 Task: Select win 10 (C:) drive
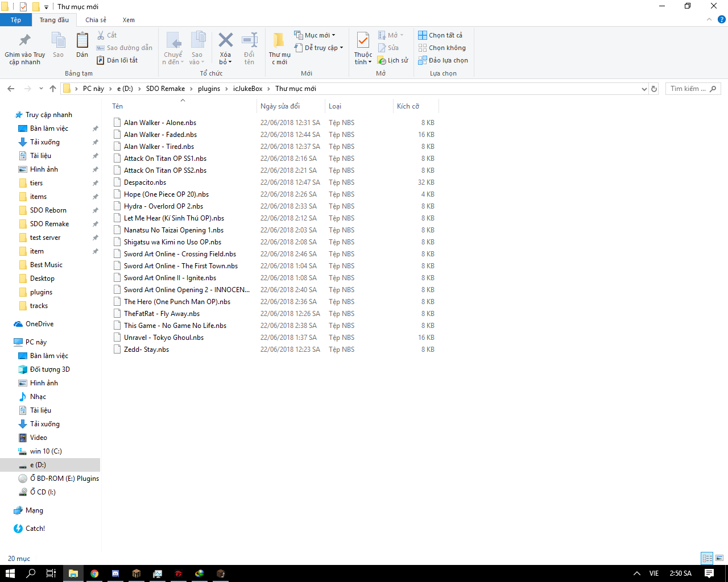pyautogui.click(x=45, y=451)
